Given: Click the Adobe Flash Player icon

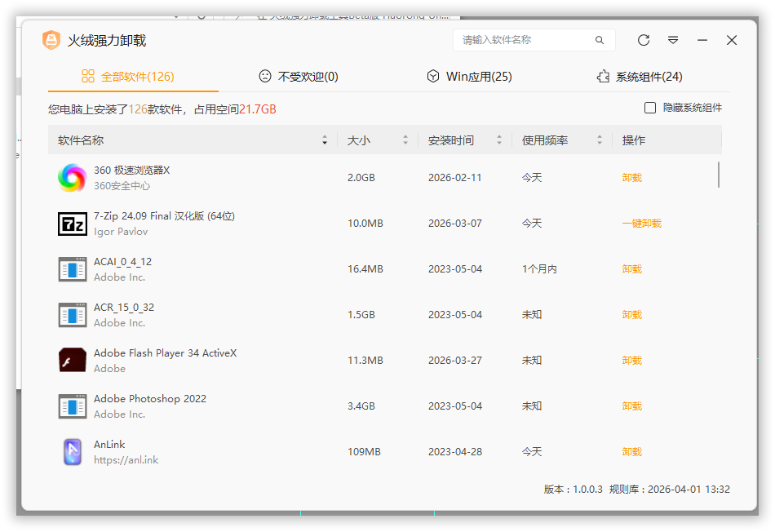Looking at the screenshot, I should pyautogui.click(x=72, y=360).
